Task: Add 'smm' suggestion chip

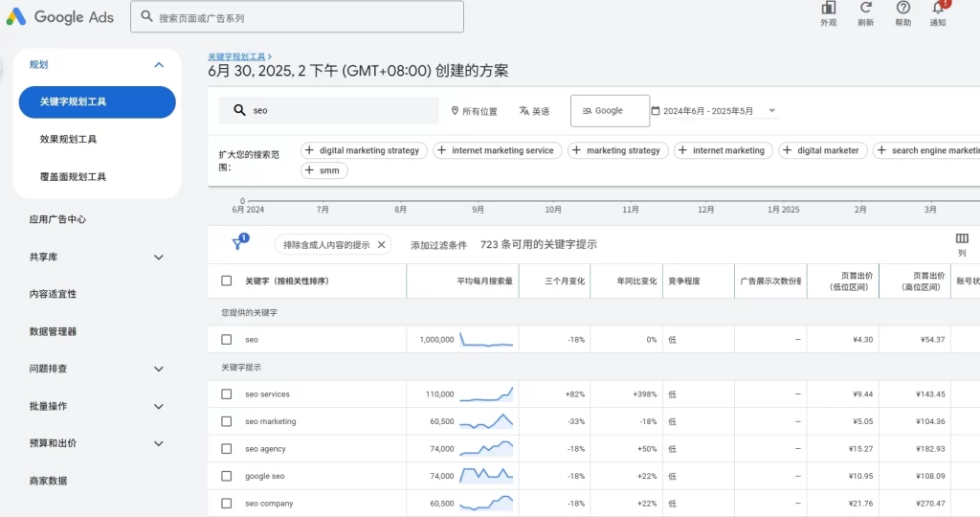Action: click(x=323, y=170)
